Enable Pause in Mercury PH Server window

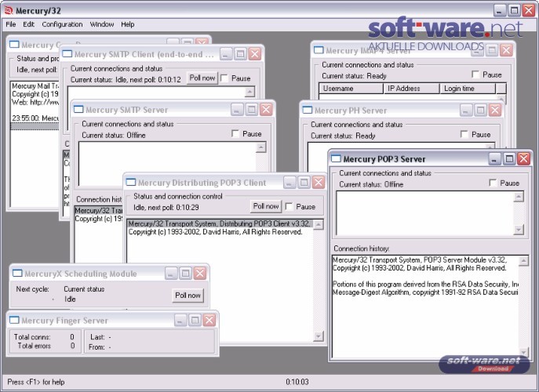(464, 134)
